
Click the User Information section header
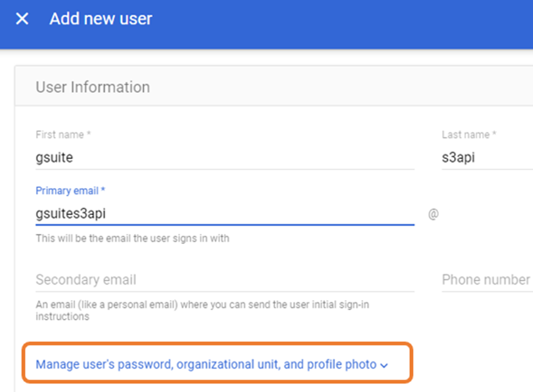pos(93,87)
